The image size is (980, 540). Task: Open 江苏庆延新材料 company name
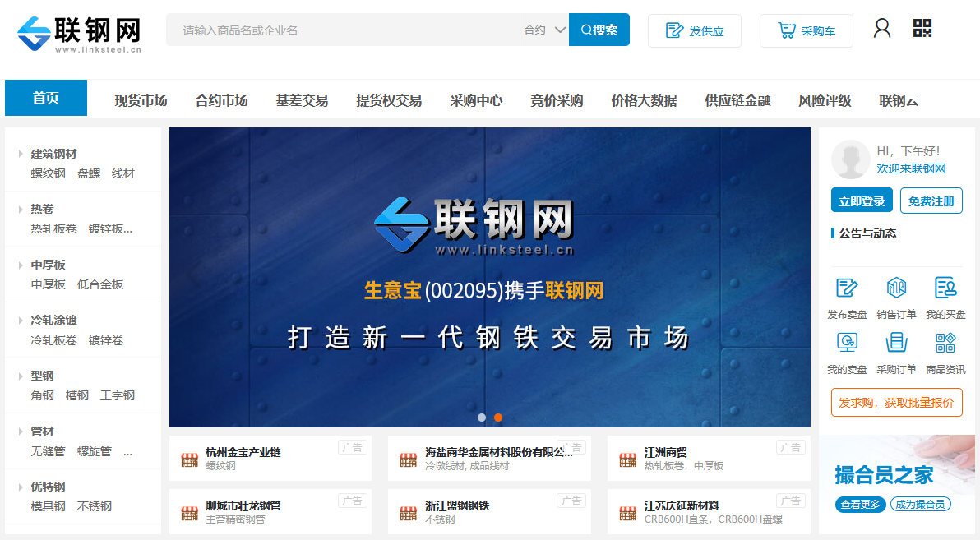point(682,505)
